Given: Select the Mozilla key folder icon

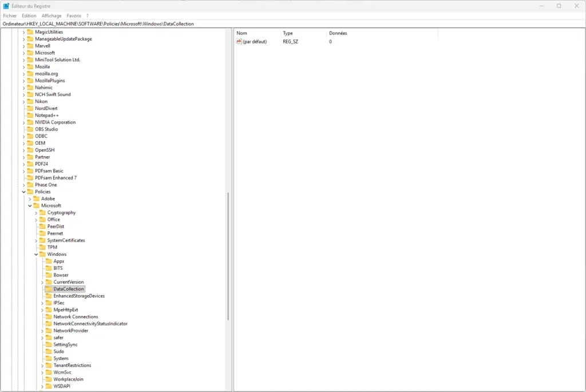Looking at the screenshot, I should (x=31, y=66).
